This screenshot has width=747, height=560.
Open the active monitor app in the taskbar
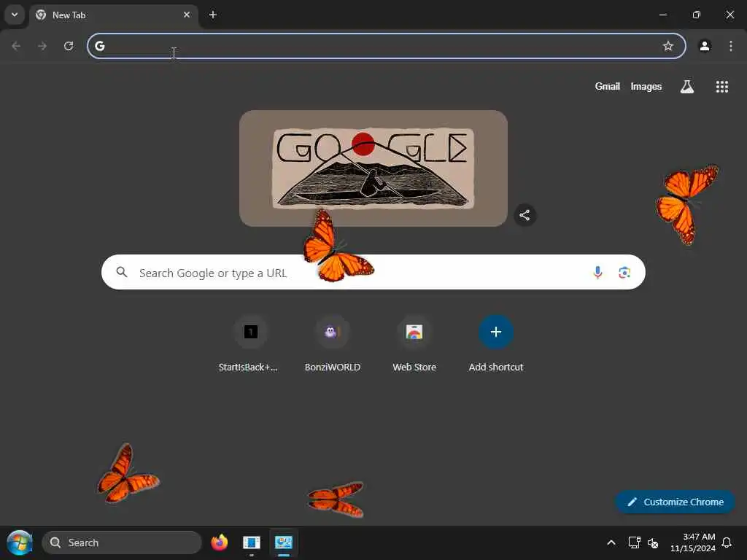284,542
